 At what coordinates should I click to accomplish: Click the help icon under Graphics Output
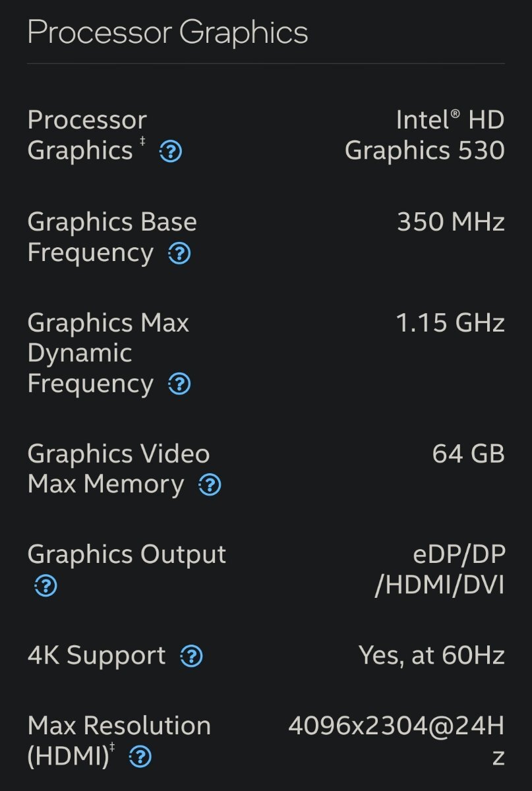[x=45, y=585]
